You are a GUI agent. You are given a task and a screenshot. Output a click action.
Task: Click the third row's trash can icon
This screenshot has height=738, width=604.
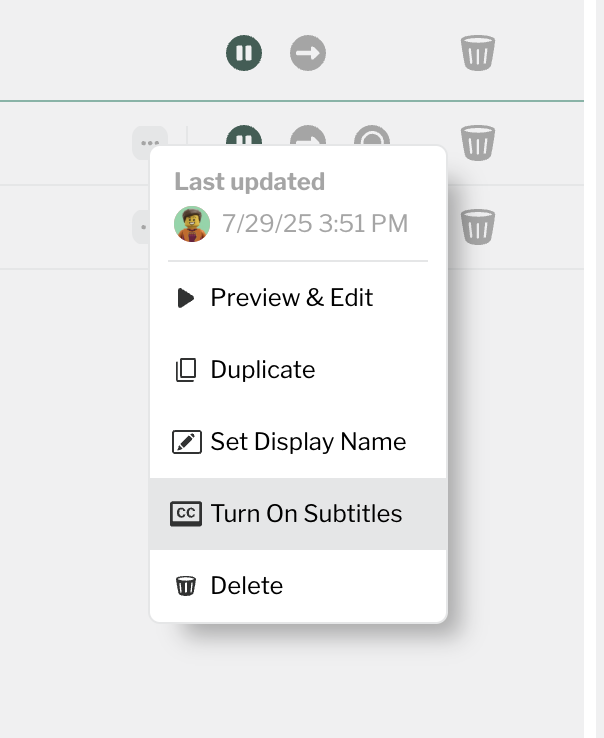point(477,226)
